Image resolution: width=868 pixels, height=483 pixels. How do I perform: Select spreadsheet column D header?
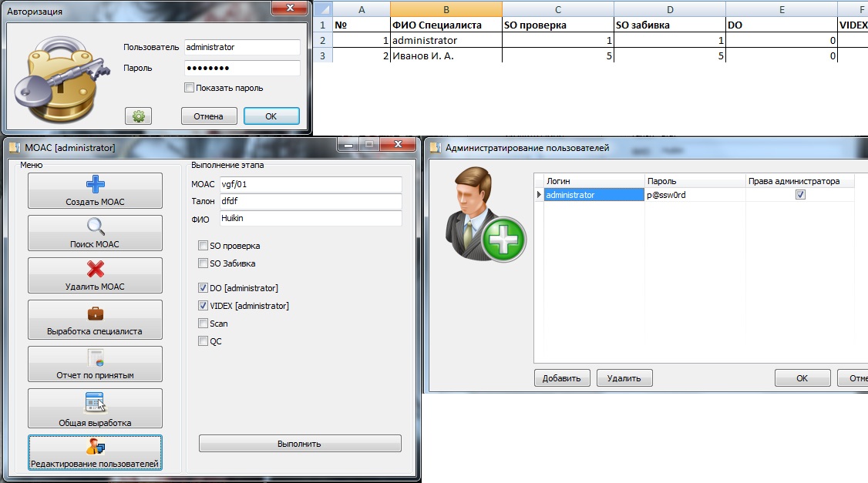(670, 9)
